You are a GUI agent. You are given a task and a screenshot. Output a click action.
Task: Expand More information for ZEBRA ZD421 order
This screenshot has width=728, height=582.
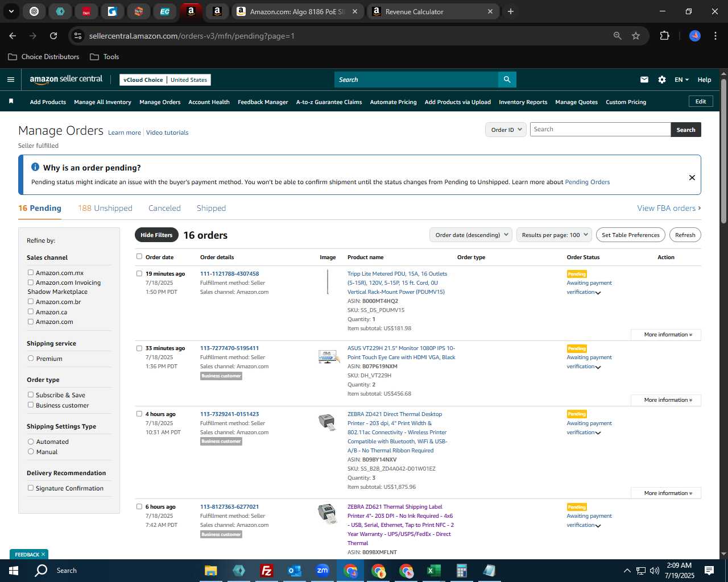tap(666, 493)
